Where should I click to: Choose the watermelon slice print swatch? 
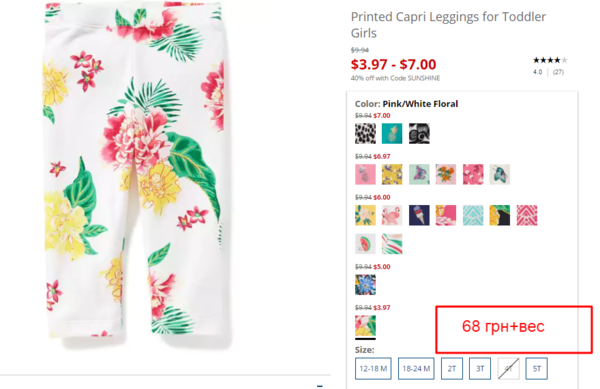(x=365, y=244)
